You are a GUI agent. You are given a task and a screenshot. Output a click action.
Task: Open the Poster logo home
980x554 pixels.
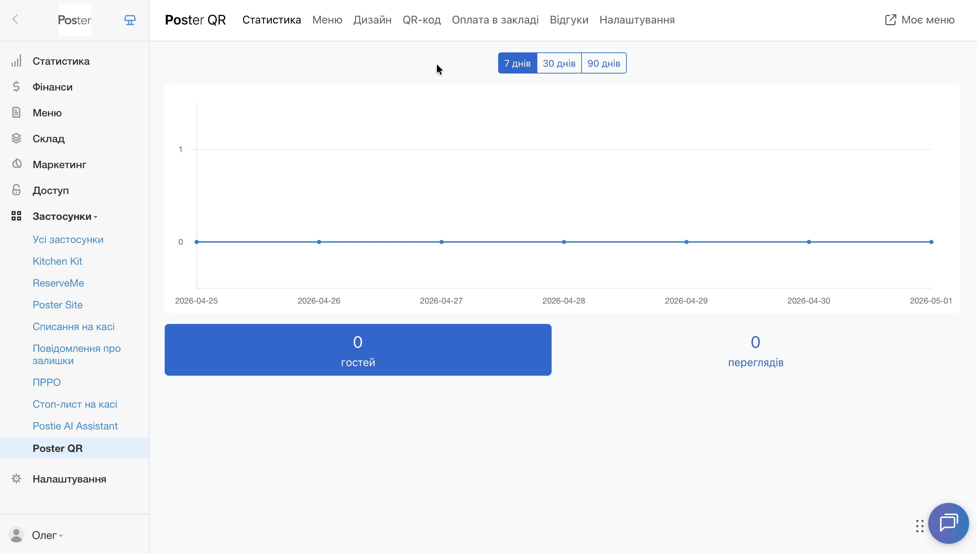tap(75, 20)
